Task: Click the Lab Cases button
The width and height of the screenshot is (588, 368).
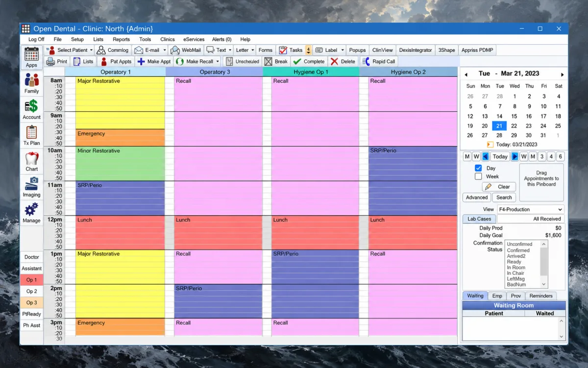Action: tap(479, 219)
